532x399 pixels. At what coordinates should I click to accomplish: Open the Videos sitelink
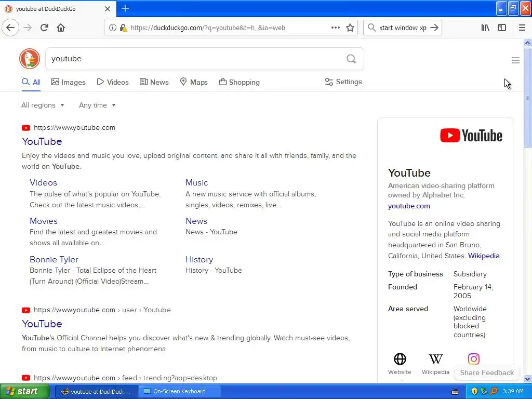point(43,182)
